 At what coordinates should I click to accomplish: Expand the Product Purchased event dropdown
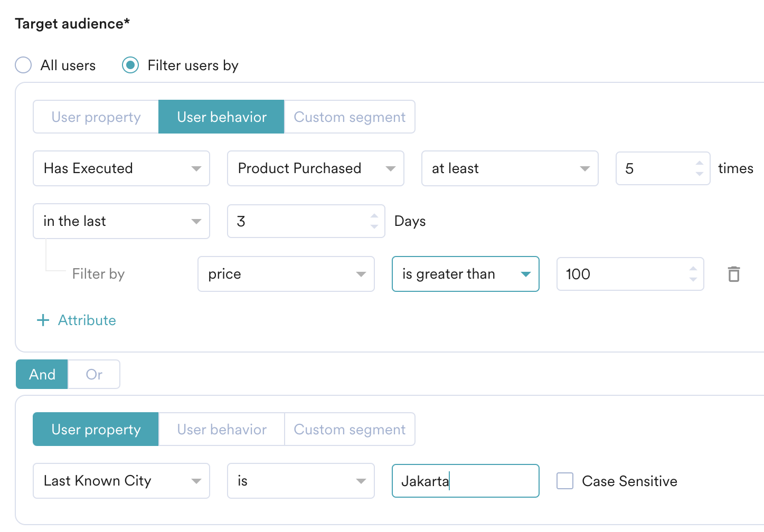[316, 168]
